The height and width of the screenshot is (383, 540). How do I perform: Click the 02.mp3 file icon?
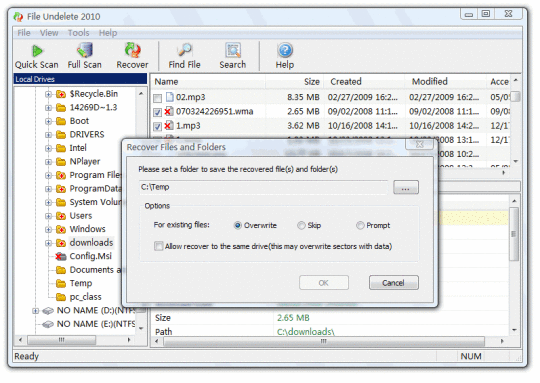click(x=169, y=97)
